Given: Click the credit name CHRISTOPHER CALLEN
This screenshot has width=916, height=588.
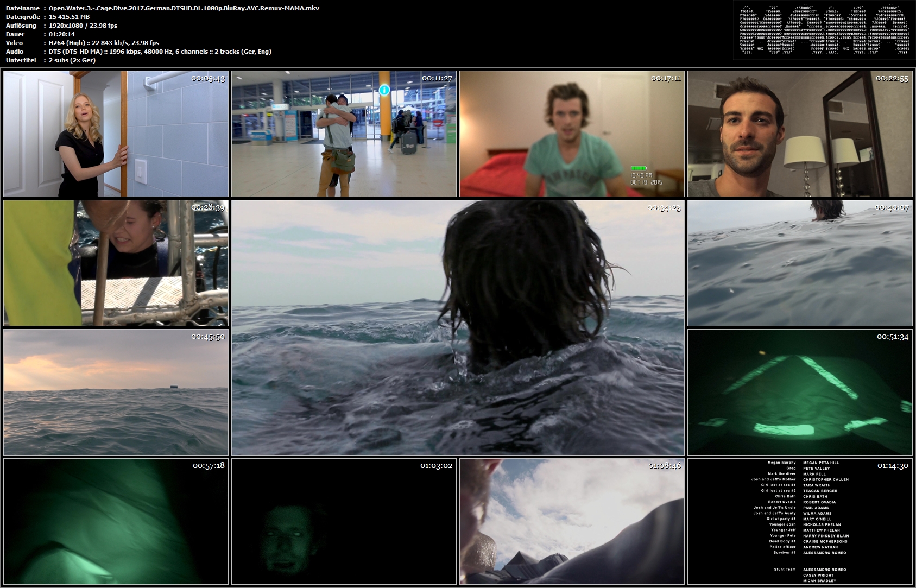Looking at the screenshot, I should pos(826,480).
